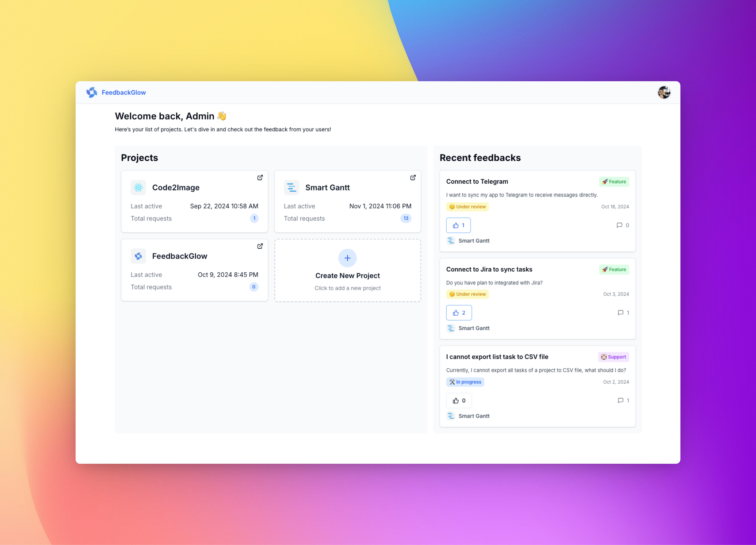Click the FeedbackGlow logo icon in header
The width and height of the screenshot is (756, 545).
click(92, 92)
